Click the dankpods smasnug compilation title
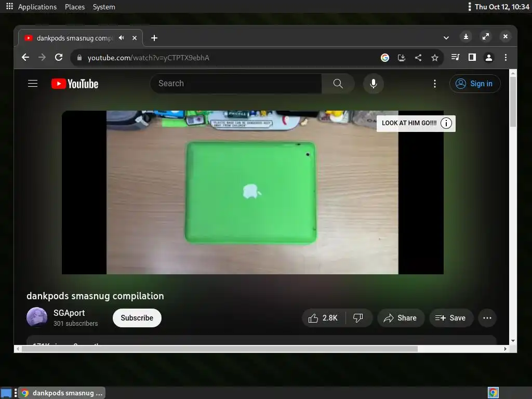The height and width of the screenshot is (399, 532). point(96,296)
